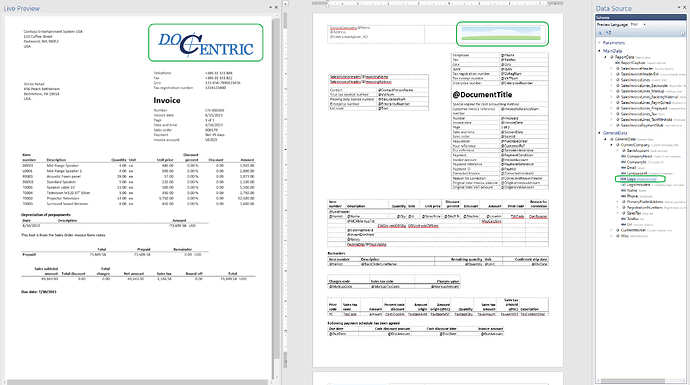This screenshot has width=690, height=385.
Task: Click the info icon in Data Source toolbar
Action: click(683, 33)
